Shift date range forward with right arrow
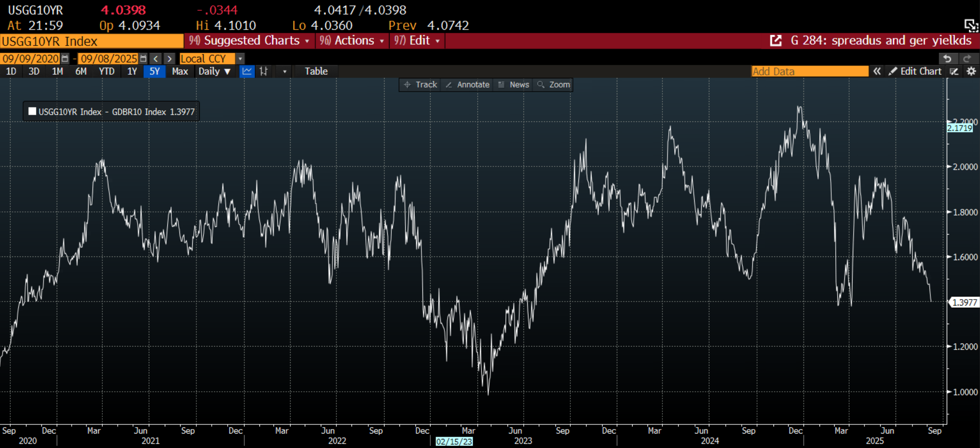 (x=169, y=59)
